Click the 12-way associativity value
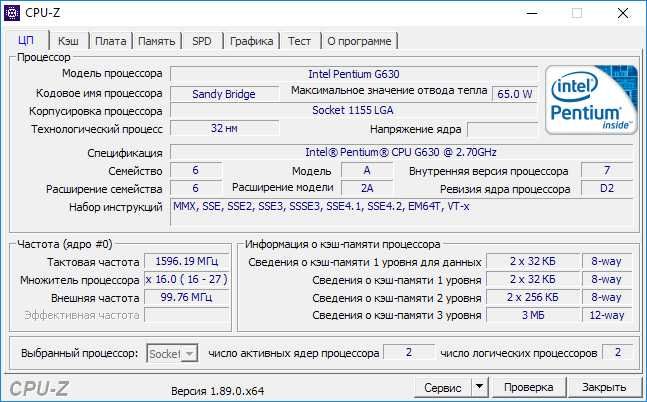The image size is (647, 402). point(607,315)
